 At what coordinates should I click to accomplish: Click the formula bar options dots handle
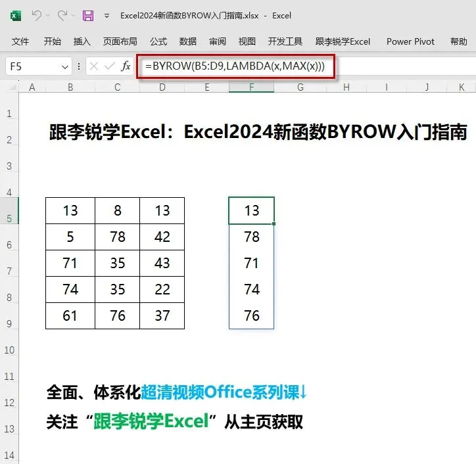click(79, 66)
